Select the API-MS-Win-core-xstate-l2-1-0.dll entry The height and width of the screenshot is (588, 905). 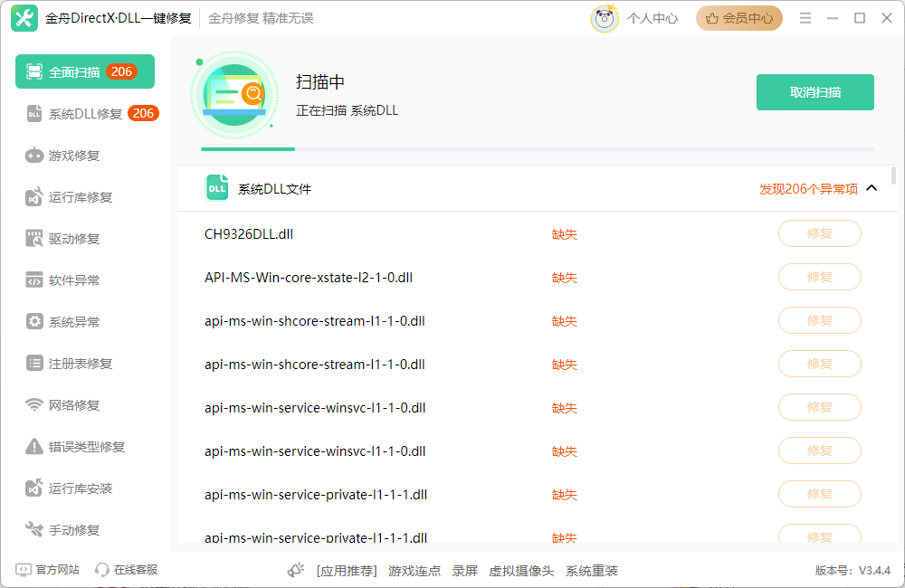point(308,277)
